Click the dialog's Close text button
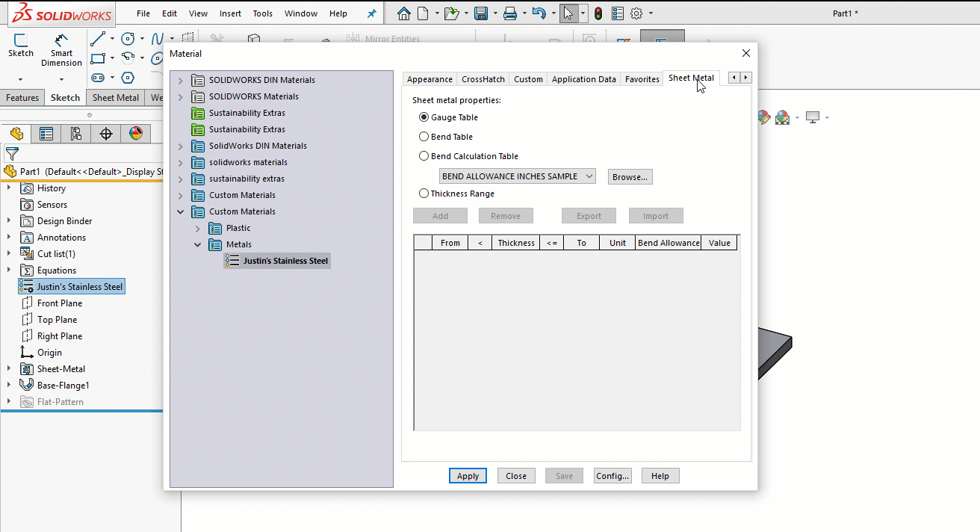The image size is (980, 532). click(x=516, y=476)
